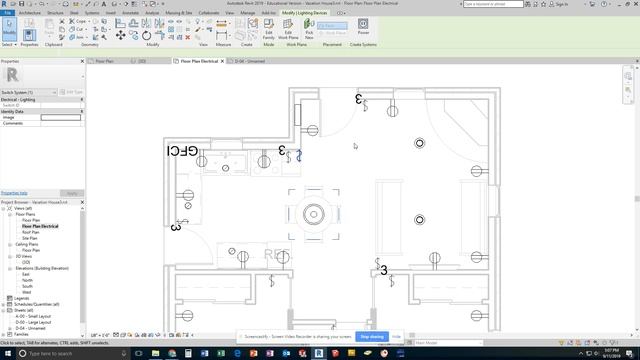Open Revit from the Windows taskbar
Viewport: 640px width, 360px height.
319,353
